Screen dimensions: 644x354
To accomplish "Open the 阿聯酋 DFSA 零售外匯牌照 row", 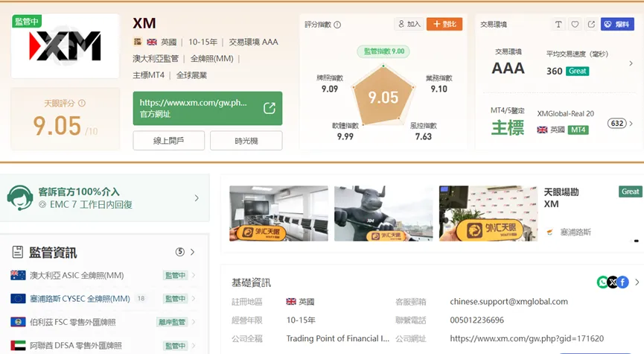I will pos(103,345).
